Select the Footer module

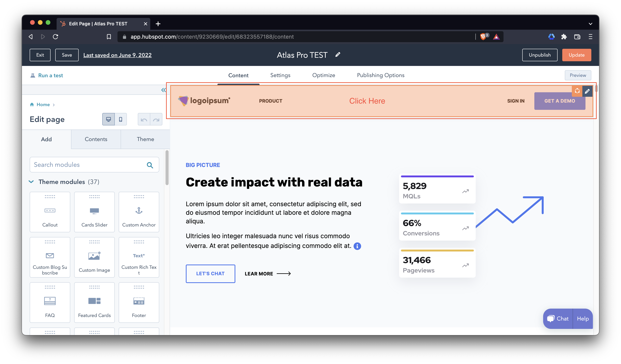(x=139, y=302)
